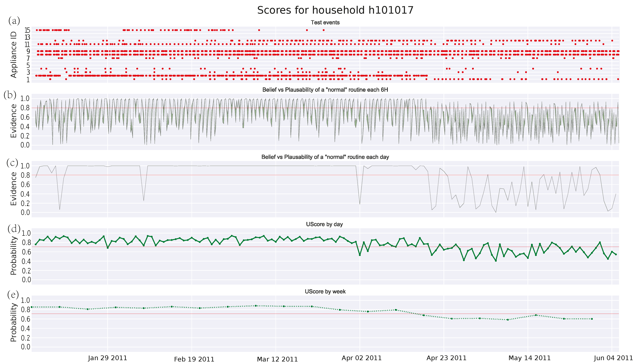Click the 'UScore by week' subplot title

325,292
